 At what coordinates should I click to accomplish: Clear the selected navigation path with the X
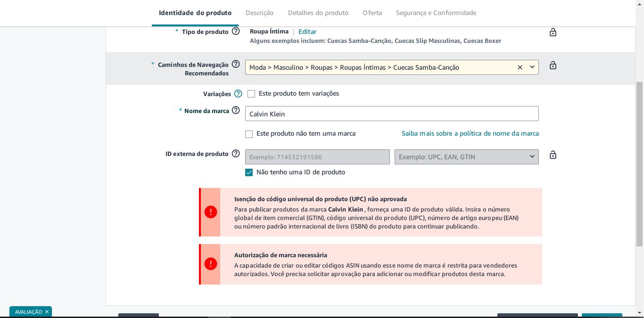[520, 67]
